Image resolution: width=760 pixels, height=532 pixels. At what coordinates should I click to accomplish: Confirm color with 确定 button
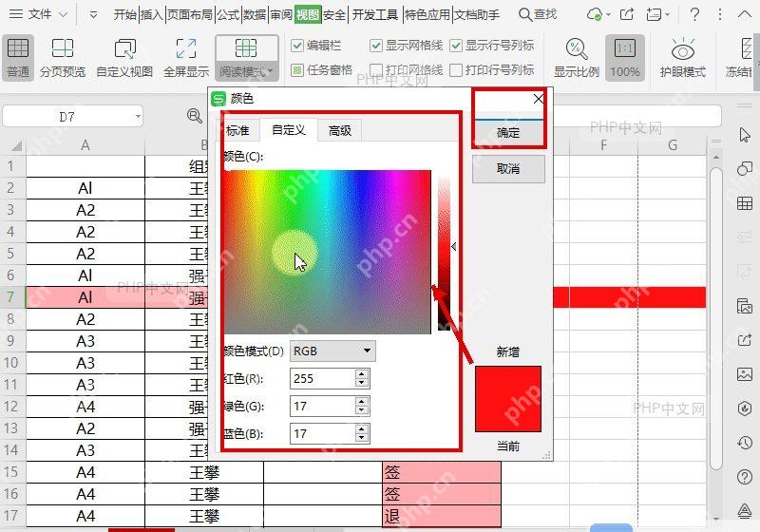[508, 132]
